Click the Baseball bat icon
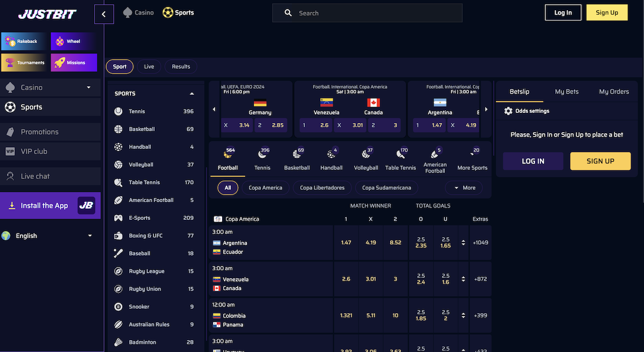The image size is (644, 352). [x=119, y=253]
